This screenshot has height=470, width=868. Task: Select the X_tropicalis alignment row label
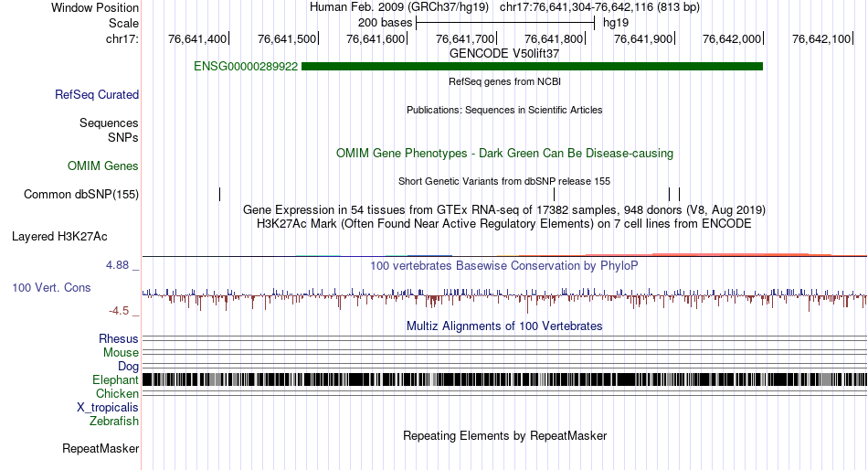108,408
